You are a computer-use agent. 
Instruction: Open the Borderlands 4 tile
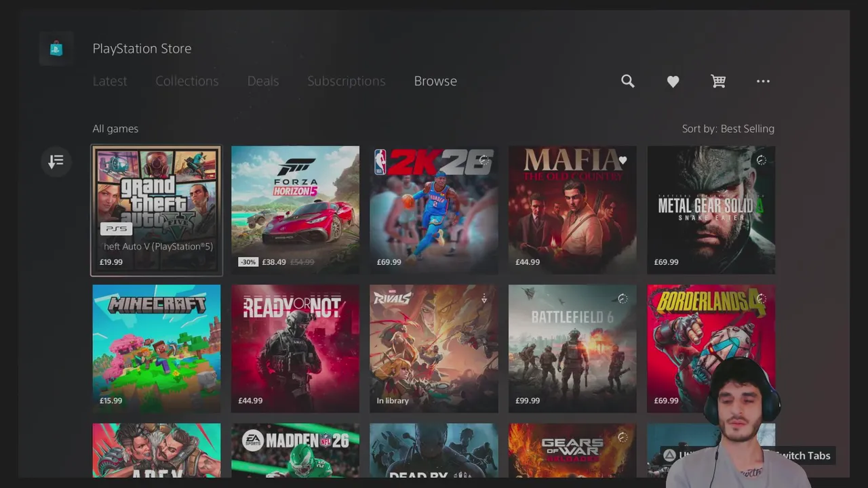711,348
